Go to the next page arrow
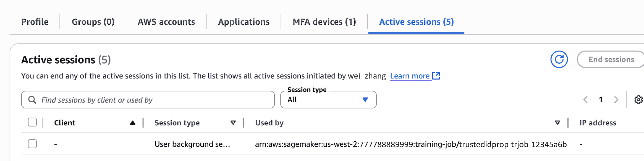This screenshot has width=644, height=161. click(x=616, y=100)
